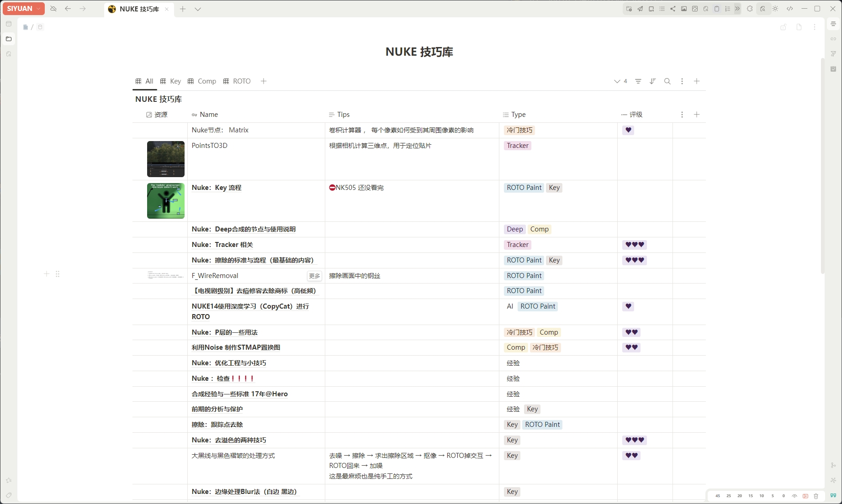Open the daily note calendar icon in left dock
Image resolution: width=842 pixels, height=504 pixels.
click(x=9, y=24)
